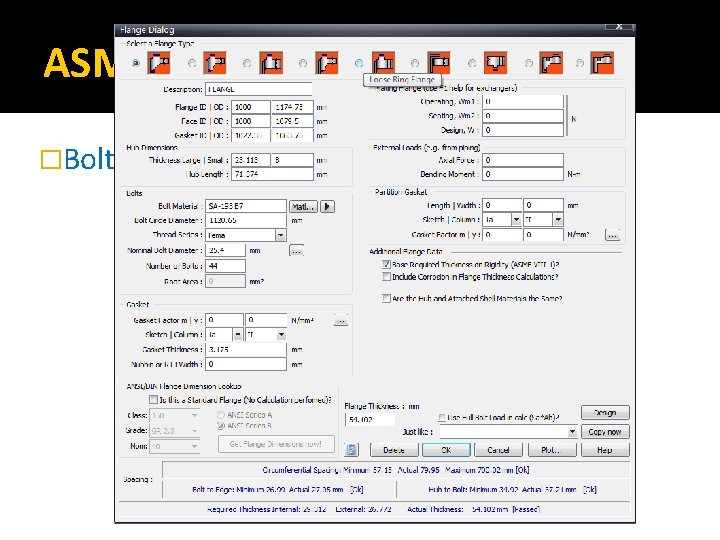This screenshot has height=540, width=720.
Task: Select the currently chosen first flange type radio
Action: (135, 63)
